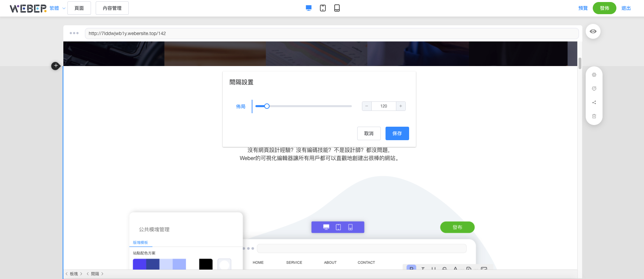
Task: Click 取消 to cancel spacing settings
Action: tap(369, 133)
